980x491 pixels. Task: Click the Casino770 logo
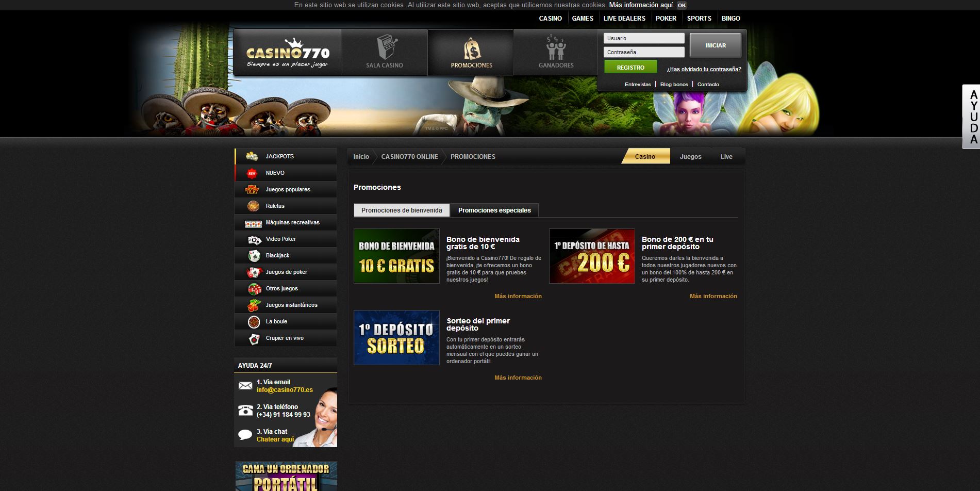288,52
